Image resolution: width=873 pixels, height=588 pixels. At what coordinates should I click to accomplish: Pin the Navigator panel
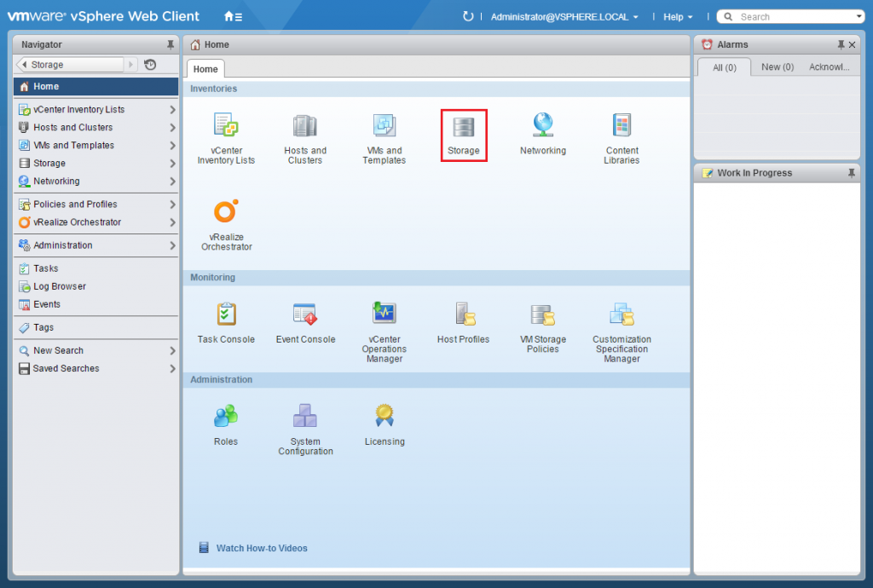click(x=171, y=44)
